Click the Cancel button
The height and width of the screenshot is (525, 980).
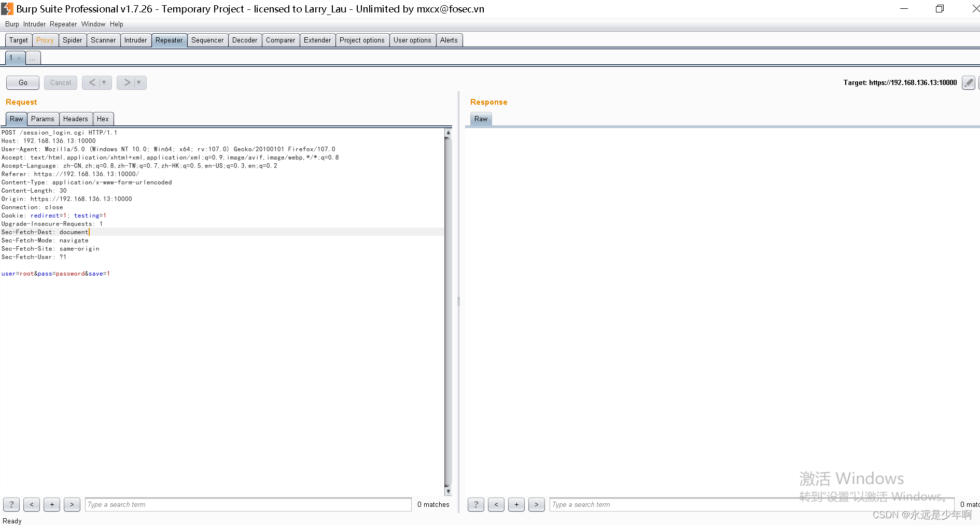[61, 82]
